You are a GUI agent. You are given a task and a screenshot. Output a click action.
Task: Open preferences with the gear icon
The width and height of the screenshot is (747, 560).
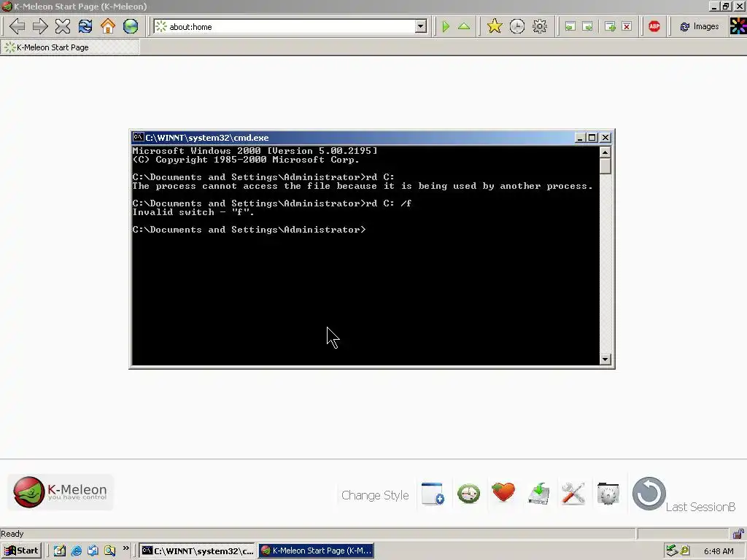(x=540, y=26)
